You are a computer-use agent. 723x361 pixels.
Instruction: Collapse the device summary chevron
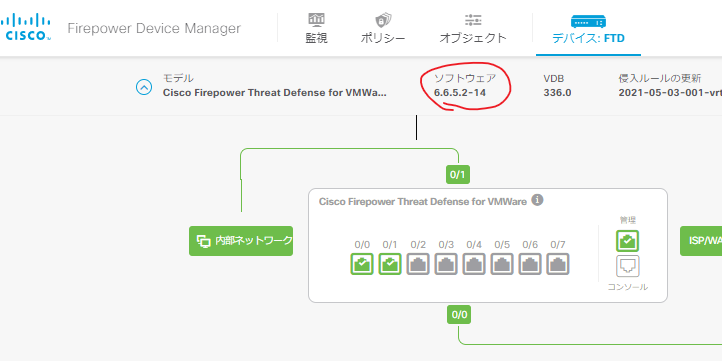coord(144,87)
